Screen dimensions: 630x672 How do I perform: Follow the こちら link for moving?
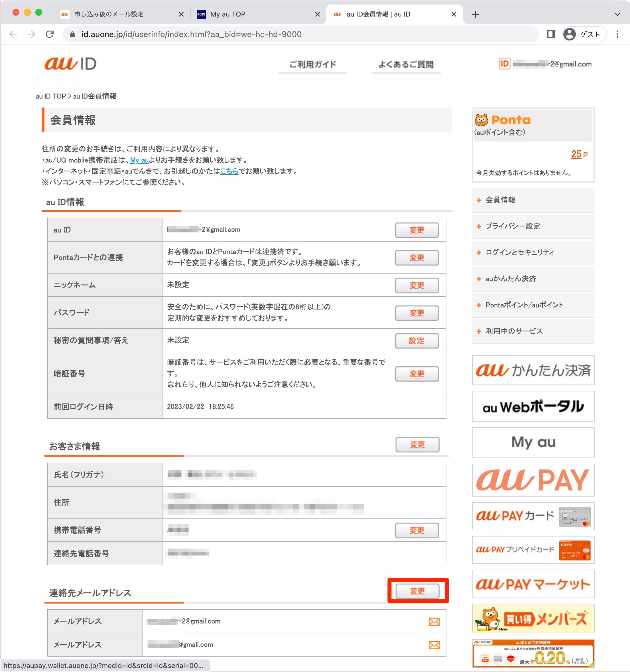tap(229, 171)
